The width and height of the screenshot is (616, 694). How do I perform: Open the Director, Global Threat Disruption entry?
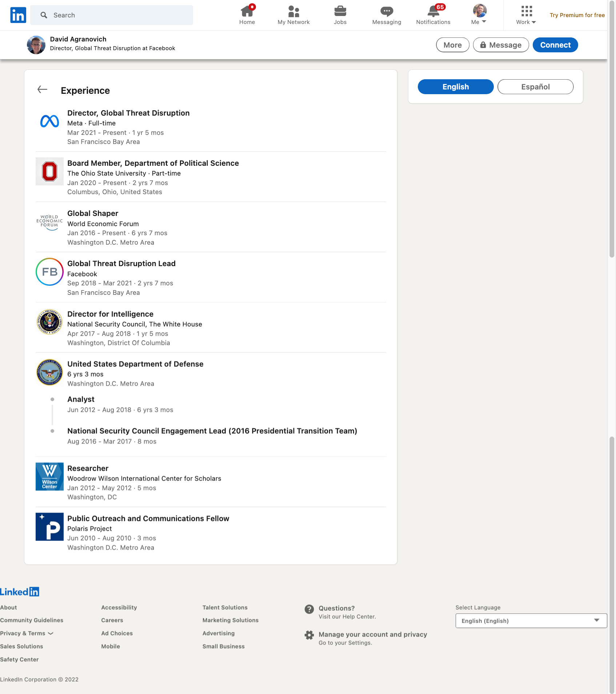128,113
